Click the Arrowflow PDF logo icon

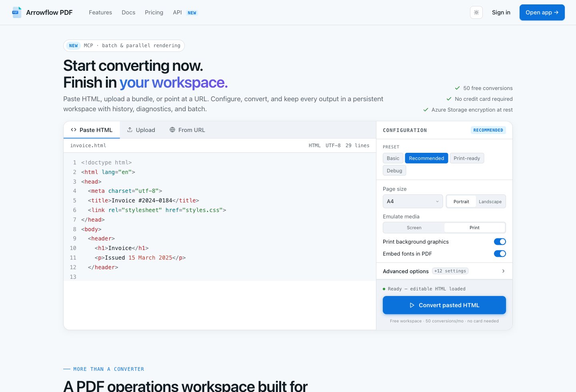(x=17, y=12)
